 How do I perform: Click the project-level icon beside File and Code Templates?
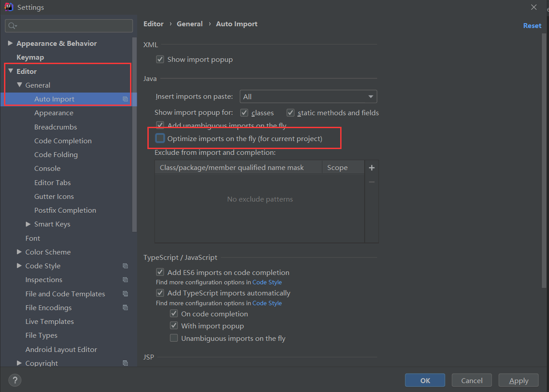tap(125, 294)
